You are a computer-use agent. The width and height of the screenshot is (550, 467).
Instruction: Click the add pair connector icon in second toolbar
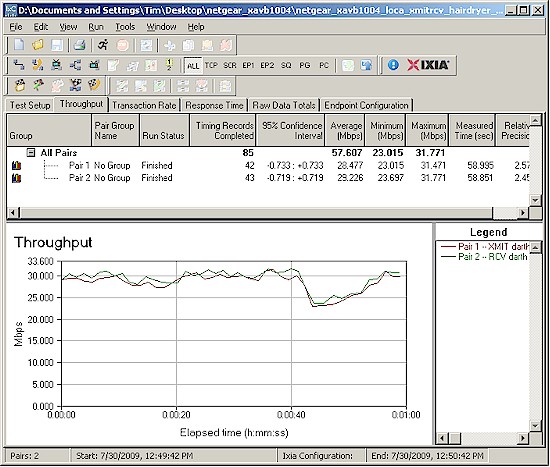pos(19,65)
